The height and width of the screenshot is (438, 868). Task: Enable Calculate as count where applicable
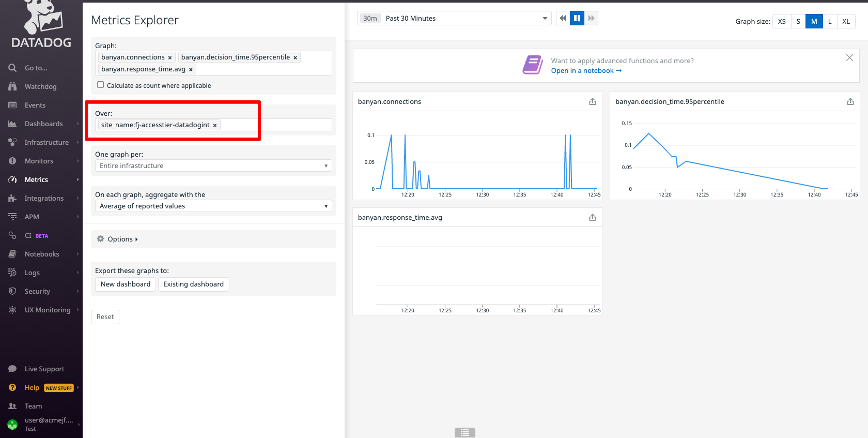click(101, 85)
